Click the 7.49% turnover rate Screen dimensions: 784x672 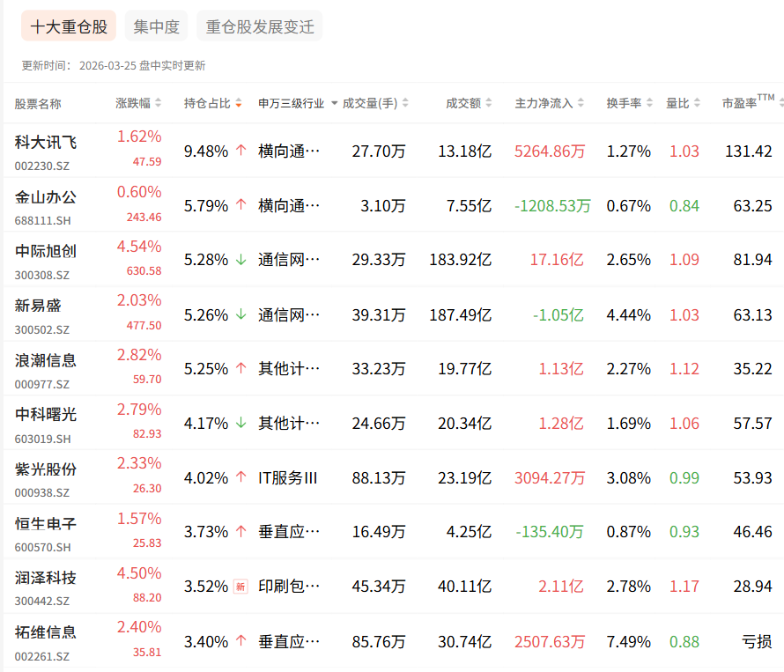click(x=628, y=641)
